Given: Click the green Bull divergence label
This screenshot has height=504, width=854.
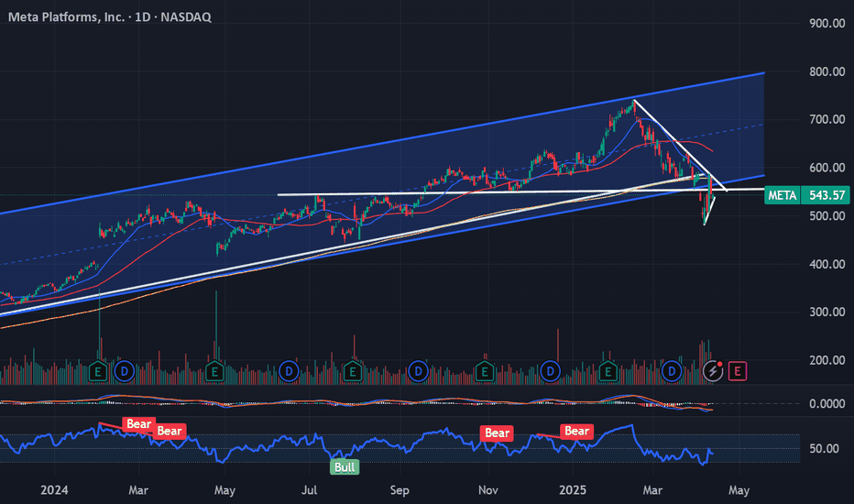Looking at the screenshot, I should coord(345,467).
